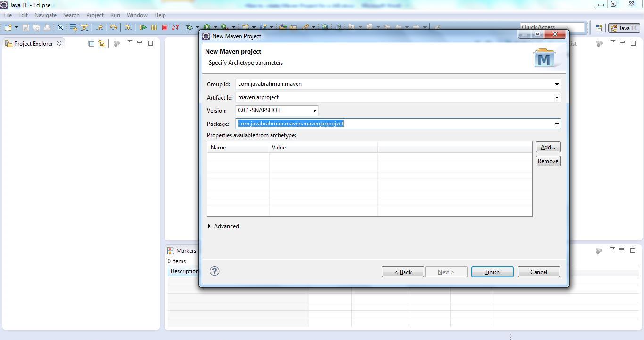
Task: Maximize the Markers panel
Action: [x=633, y=250]
